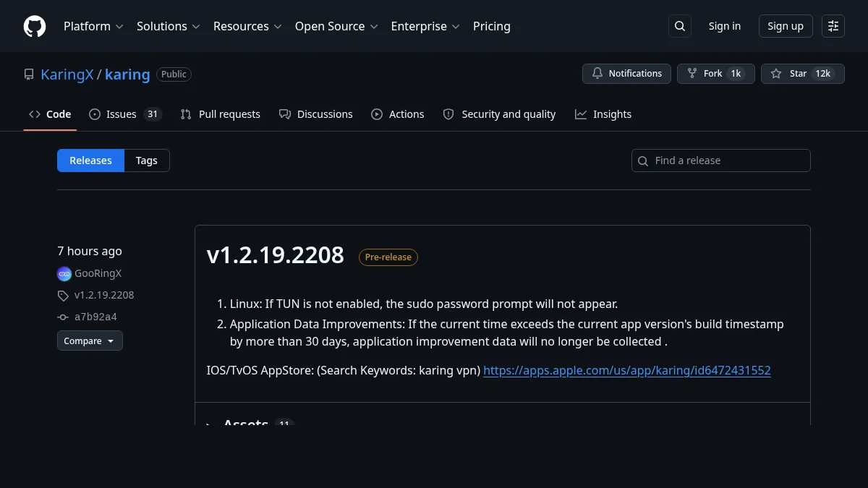
Task: Click the star icon in Star button
Action: point(776,74)
